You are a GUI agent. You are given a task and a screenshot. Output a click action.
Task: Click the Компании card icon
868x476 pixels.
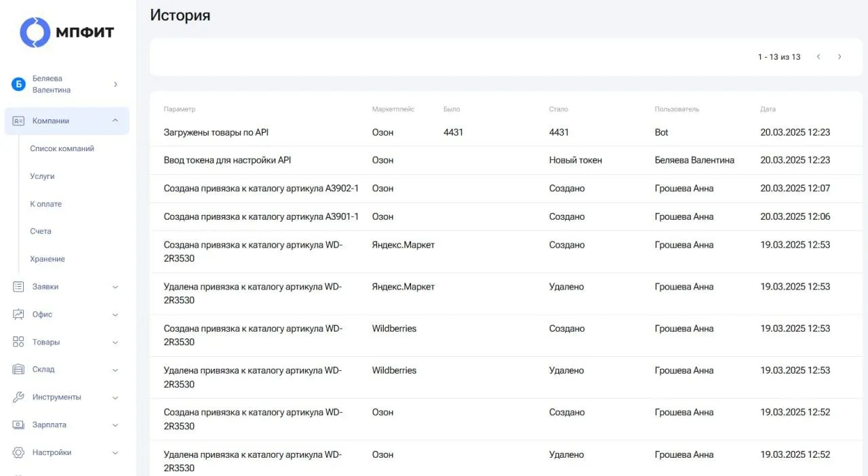[x=18, y=121]
